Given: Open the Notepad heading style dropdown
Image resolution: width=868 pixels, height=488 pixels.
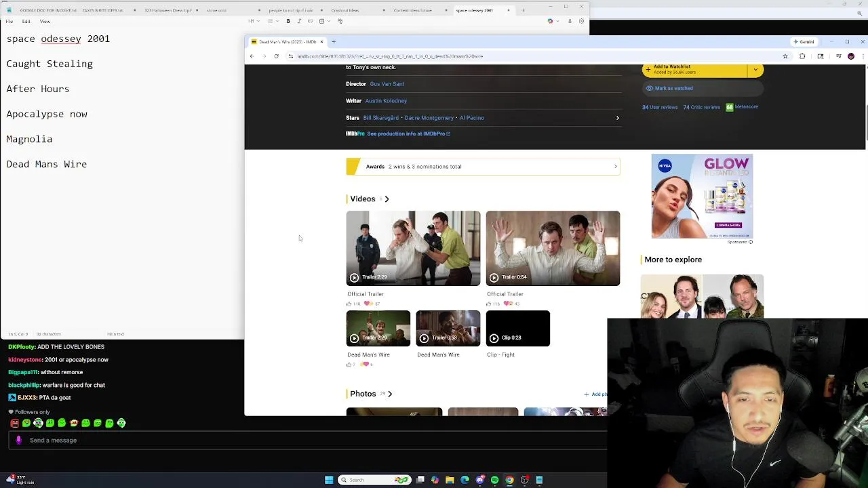Looking at the screenshot, I should (253, 21).
